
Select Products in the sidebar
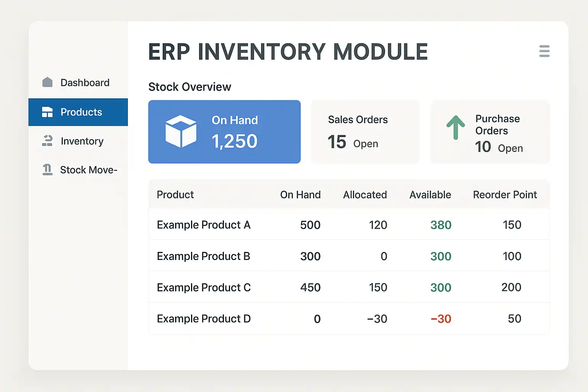[x=78, y=112]
